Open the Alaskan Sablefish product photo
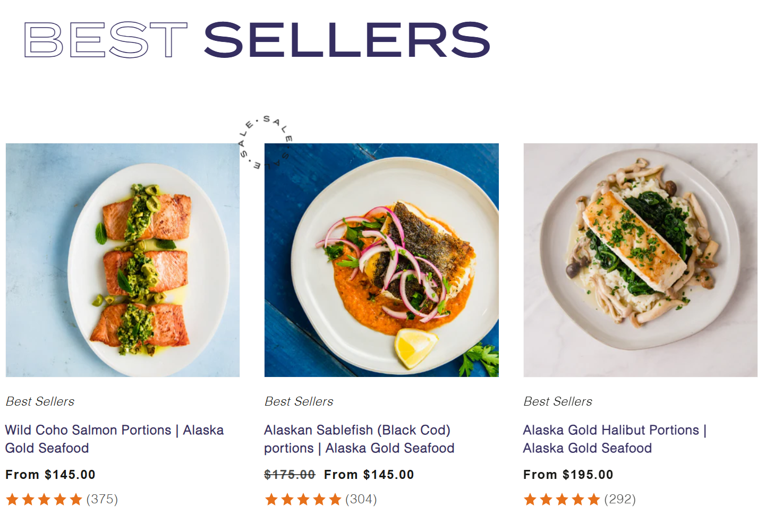The height and width of the screenshot is (532, 783). [381, 260]
